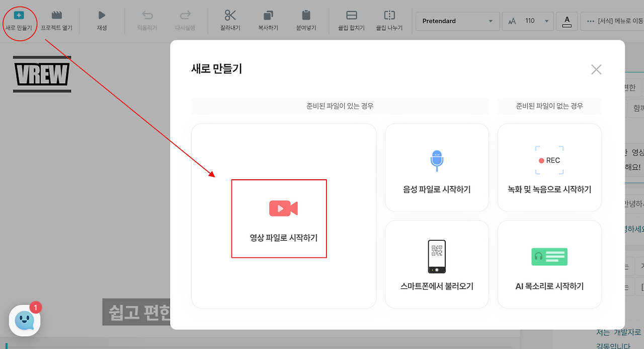Choose 음성 파일로 시작하기 option

[437, 167]
